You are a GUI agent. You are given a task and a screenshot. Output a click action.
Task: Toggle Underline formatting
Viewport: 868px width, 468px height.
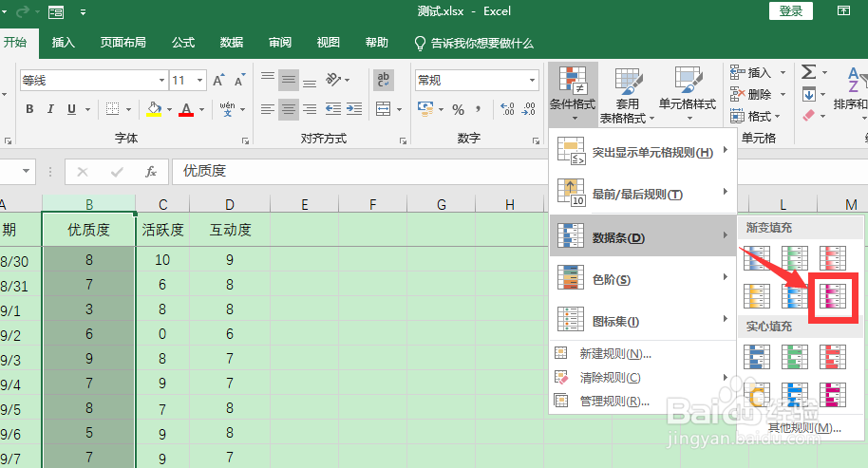[71, 109]
